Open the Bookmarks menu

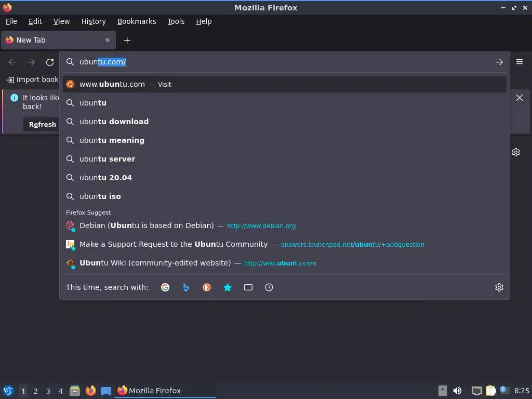(137, 21)
